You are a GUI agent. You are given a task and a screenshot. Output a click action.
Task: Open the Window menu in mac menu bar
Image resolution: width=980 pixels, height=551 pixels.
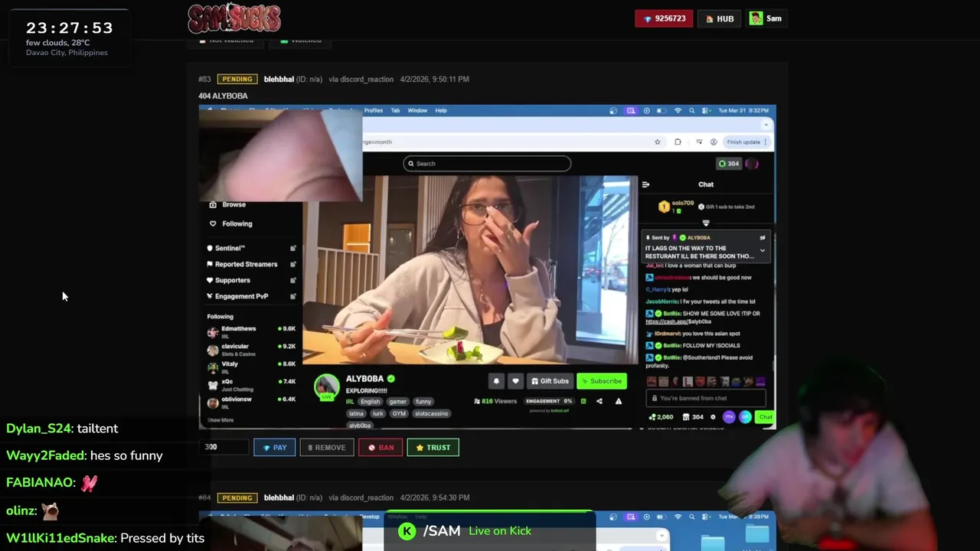tap(417, 110)
